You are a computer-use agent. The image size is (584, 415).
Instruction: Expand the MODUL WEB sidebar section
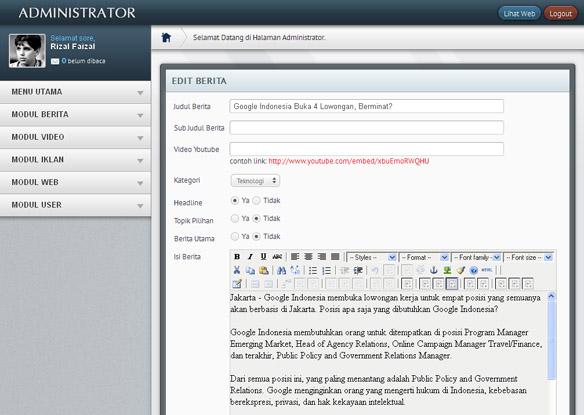[x=75, y=183]
